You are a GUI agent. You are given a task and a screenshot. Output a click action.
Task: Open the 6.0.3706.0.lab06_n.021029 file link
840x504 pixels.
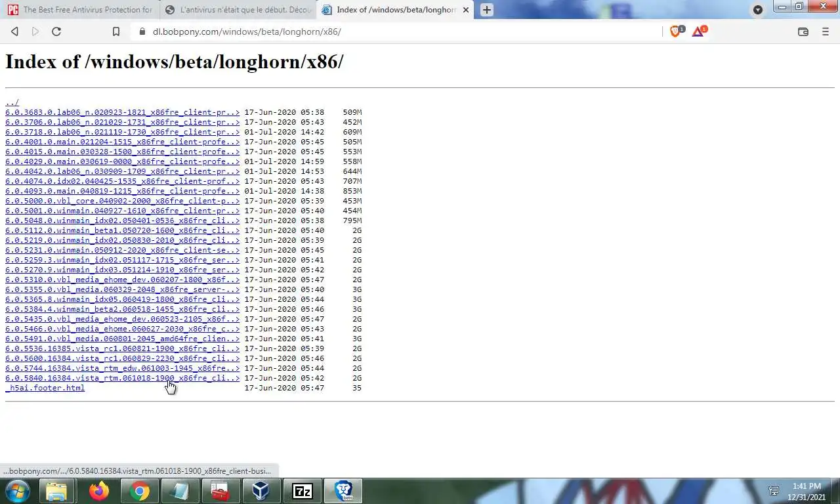(123, 122)
